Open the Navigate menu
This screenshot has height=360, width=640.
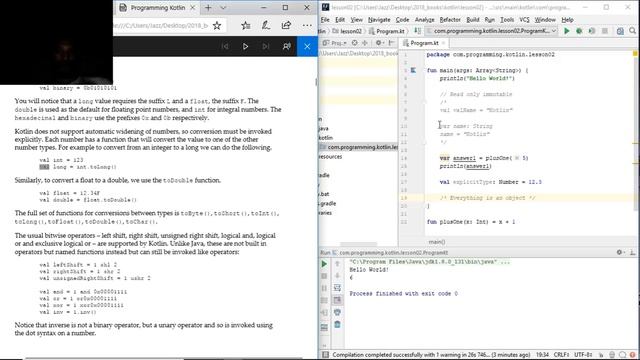[x=379, y=20]
